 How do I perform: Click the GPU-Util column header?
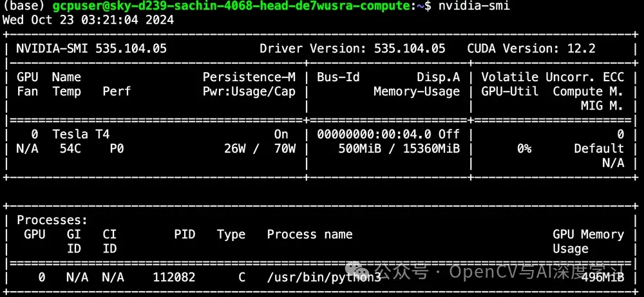[x=509, y=91]
